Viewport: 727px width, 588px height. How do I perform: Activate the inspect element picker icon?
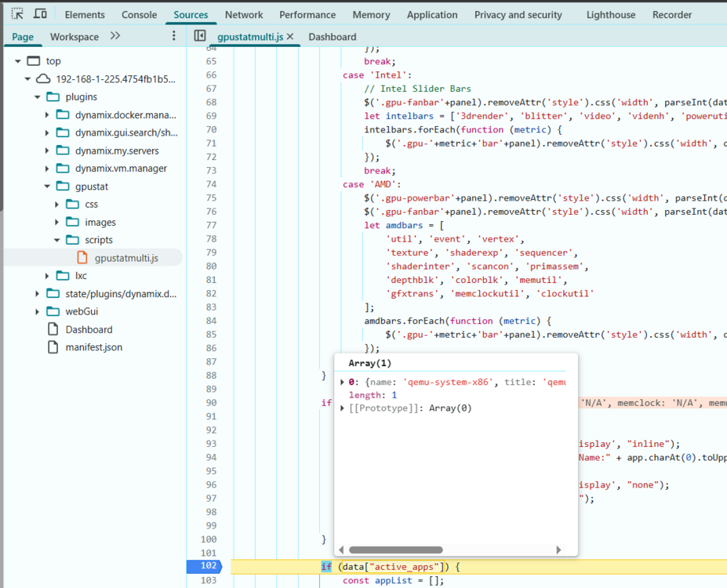(17, 14)
